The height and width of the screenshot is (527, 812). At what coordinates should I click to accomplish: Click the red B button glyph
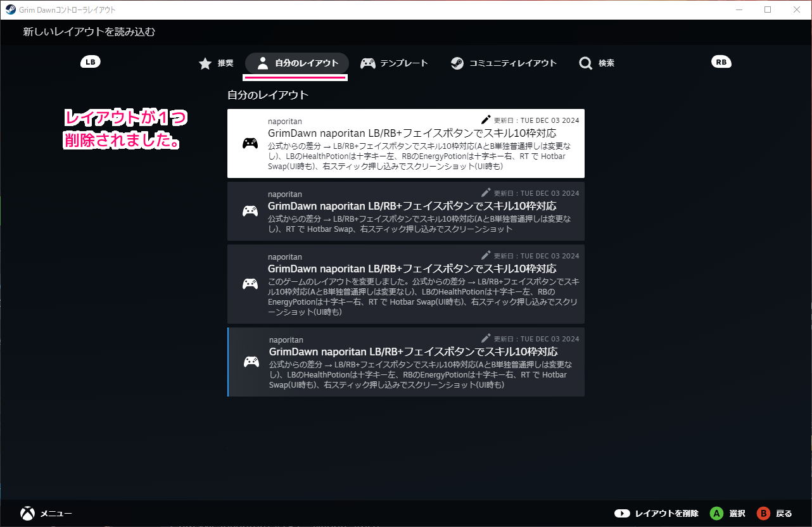coord(763,514)
